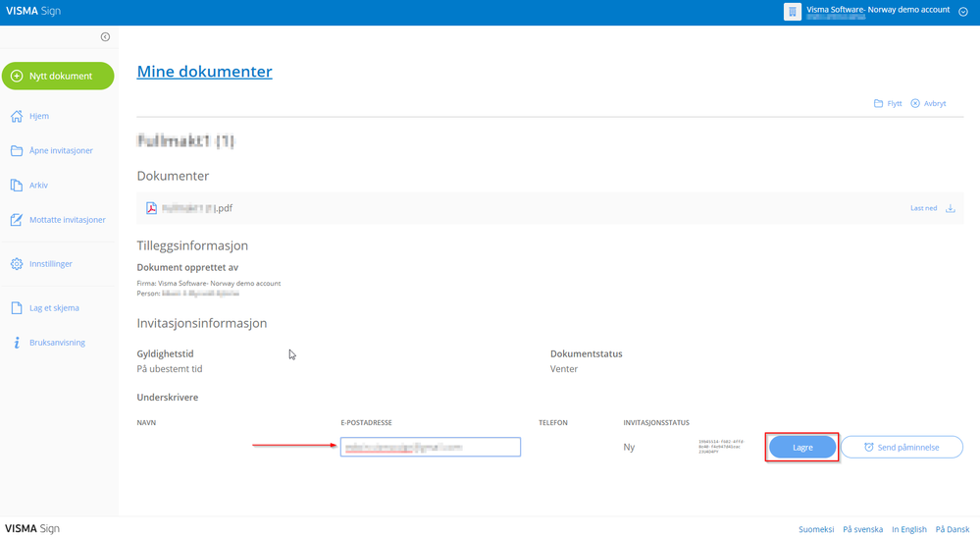Click the .pdf document file name
Viewport: 980px width, 539px height.
pos(197,208)
